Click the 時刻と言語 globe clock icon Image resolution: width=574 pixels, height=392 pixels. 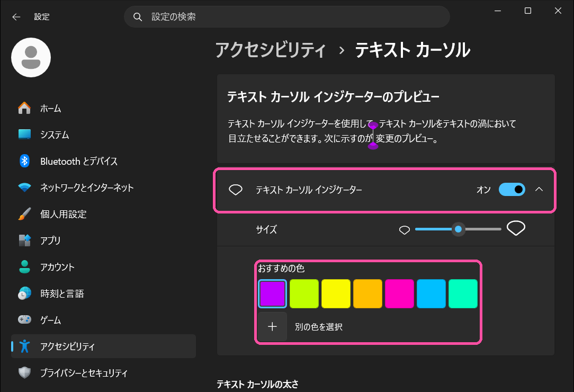(x=24, y=293)
